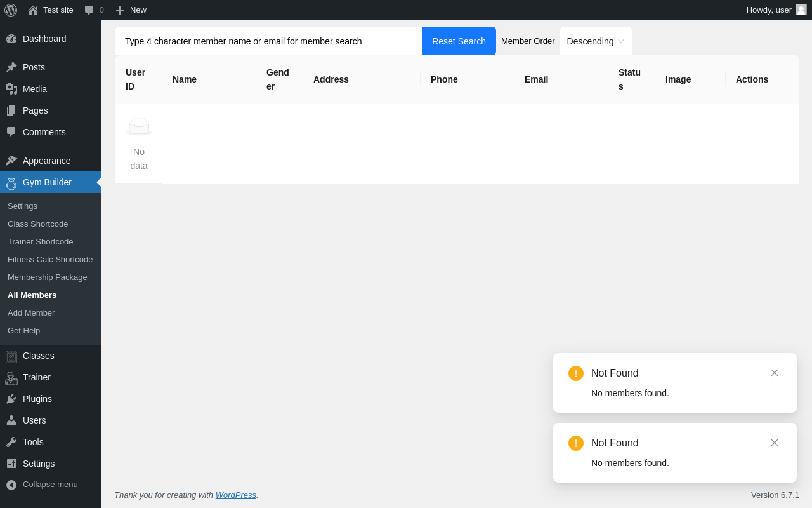The width and height of the screenshot is (812, 508).
Task: Click the Reset Search button
Action: tap(459, 41)
